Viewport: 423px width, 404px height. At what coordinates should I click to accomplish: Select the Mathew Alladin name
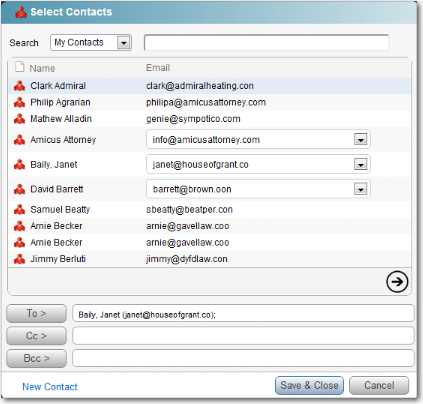61,119
